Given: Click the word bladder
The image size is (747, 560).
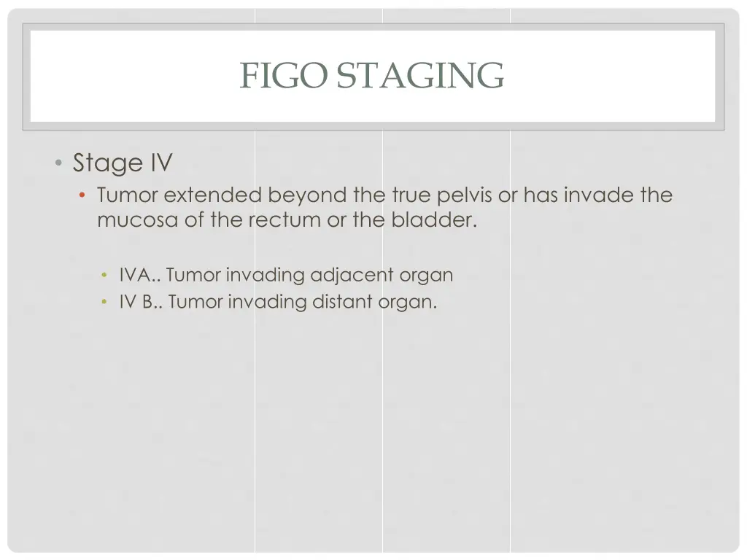Looking at the screenshot, I should click(435, 219).
